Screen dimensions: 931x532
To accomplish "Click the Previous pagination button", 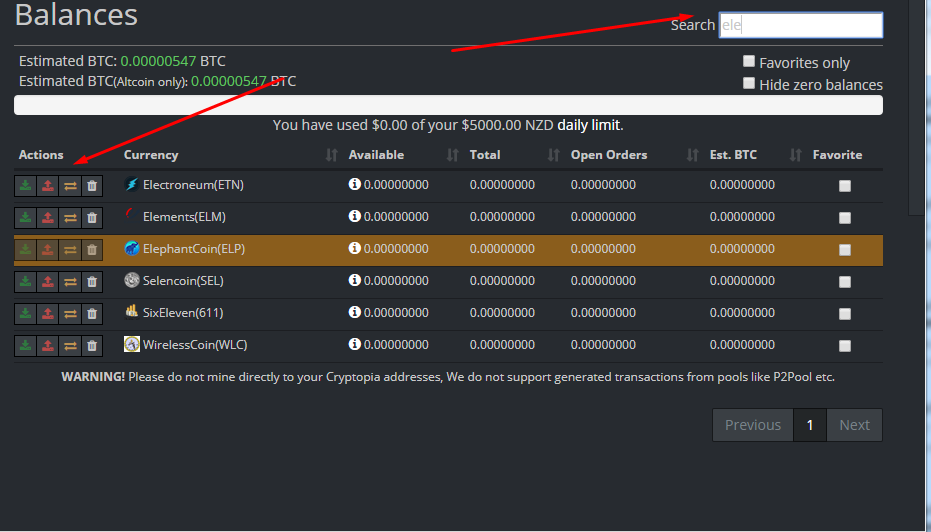I will pyautogui.click(x=752, y=425).
